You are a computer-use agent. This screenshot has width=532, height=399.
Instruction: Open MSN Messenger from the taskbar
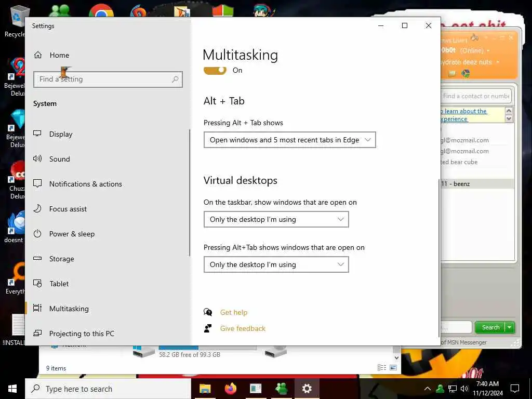pyautogui.click(x=281, y=389)
